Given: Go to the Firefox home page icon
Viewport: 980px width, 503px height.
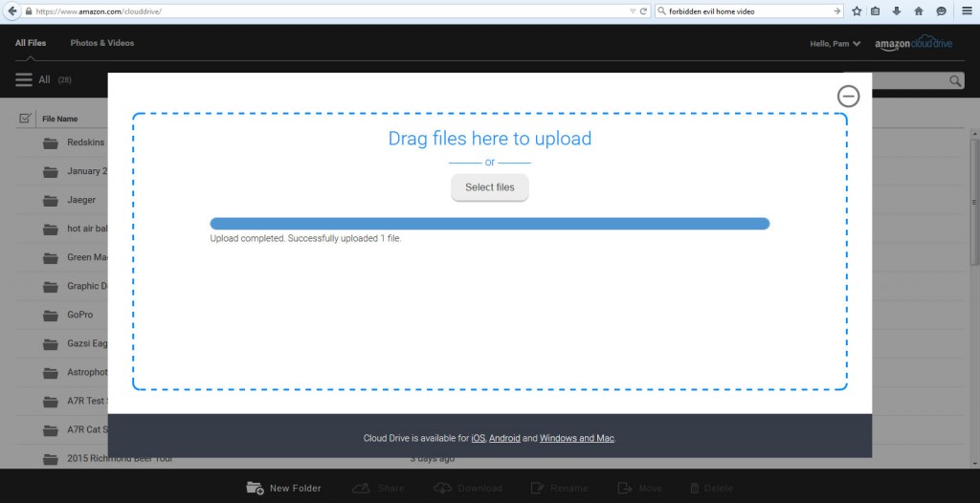Looking at the screenshot, I should tap(919, 11).
